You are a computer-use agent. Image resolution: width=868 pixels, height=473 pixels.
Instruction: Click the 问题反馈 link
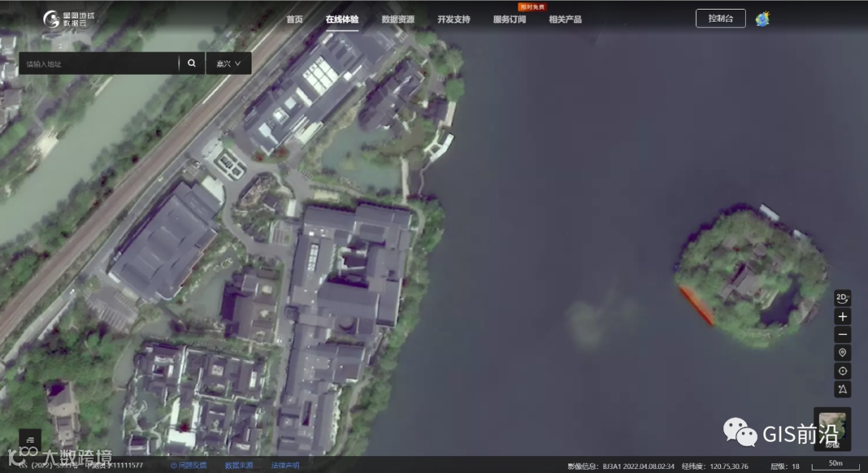188,465
